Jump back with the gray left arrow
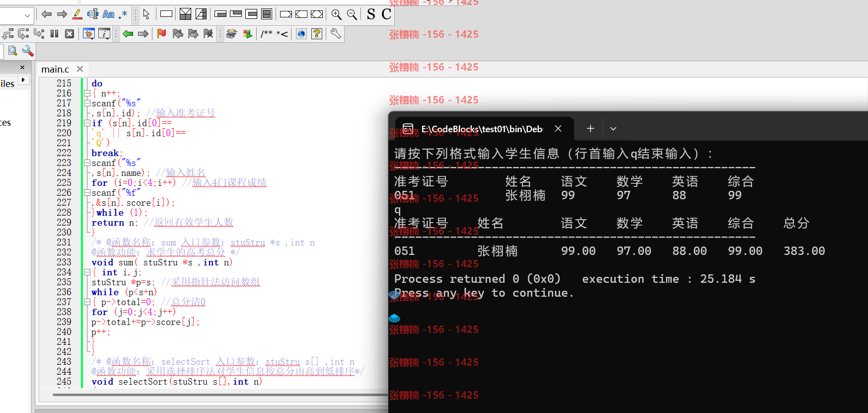The width and height of the screenshot is (868, 413). coord(47,14)
